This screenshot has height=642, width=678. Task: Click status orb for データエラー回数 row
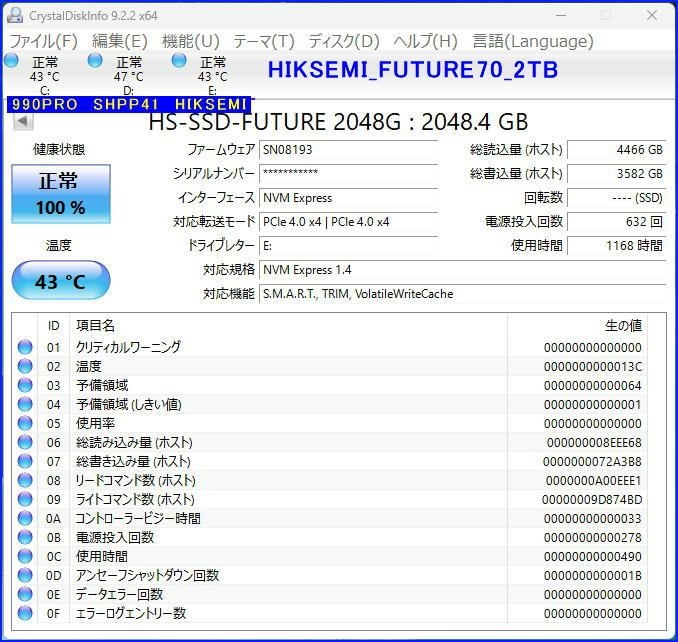(x=25, y=594)
